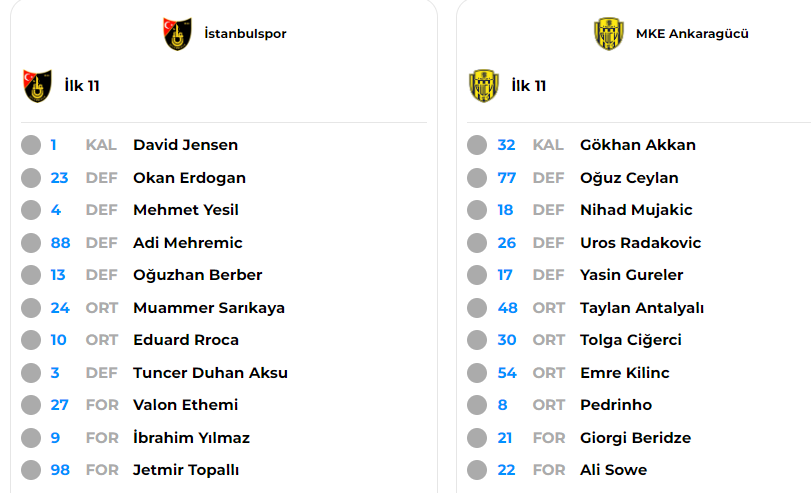Click the İstanbulspor crest in the header
811x493 pixels.
[x=177, y=34]
